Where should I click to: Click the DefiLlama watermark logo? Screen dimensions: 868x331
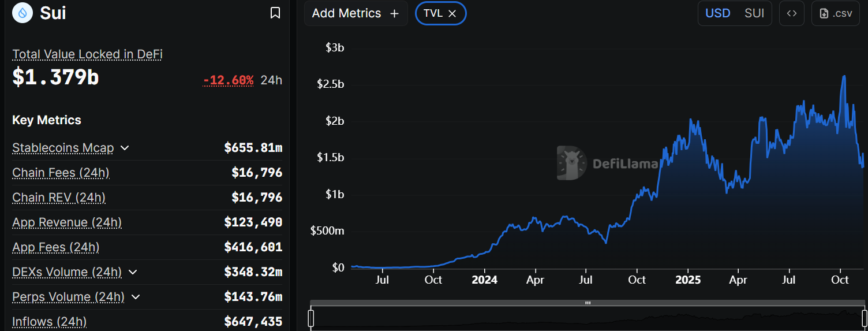571,163
